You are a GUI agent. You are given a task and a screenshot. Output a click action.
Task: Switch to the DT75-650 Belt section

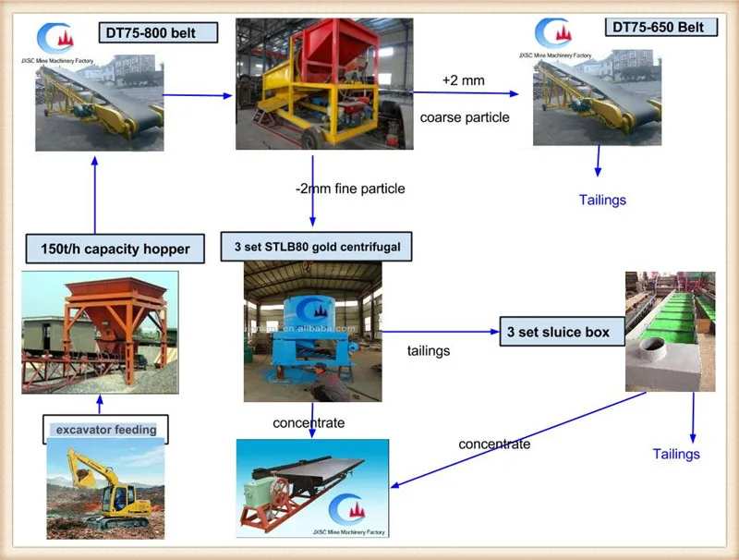pos(660,27)
